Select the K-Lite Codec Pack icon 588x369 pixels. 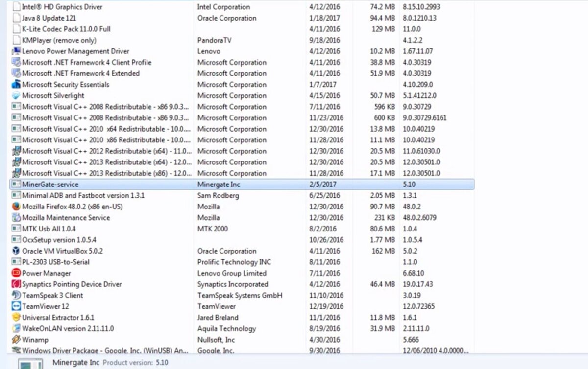16,29
